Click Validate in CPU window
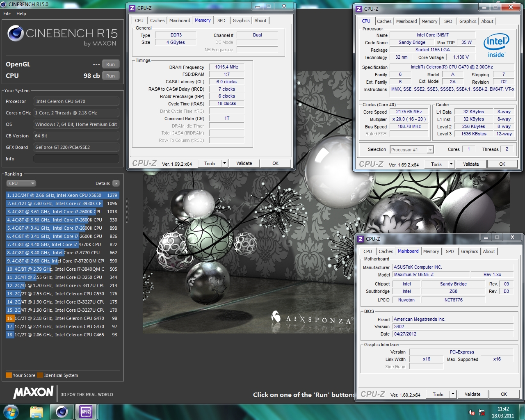Image resolution: width=525 pixels, height=420 pixels. (471, 164)
